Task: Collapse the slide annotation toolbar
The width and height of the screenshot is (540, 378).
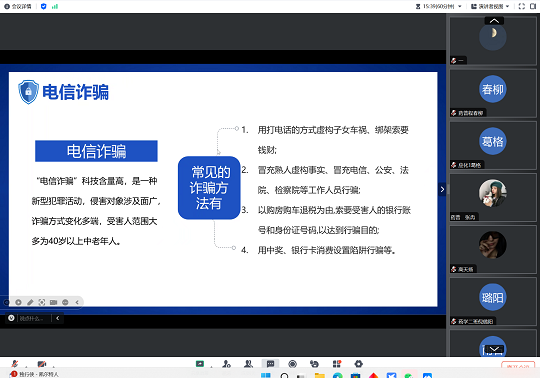Action: [77, 302]
